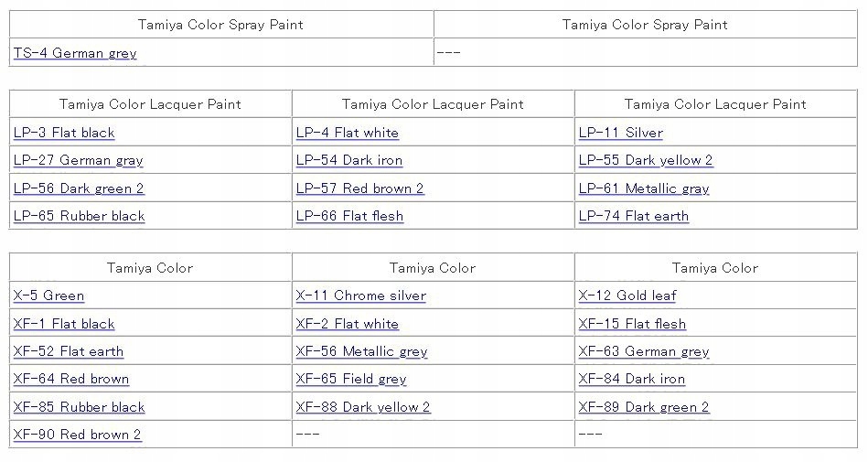Open the TS-4 German grey link
This screenshot has width=868, height=462.
[x=75, y=53]
